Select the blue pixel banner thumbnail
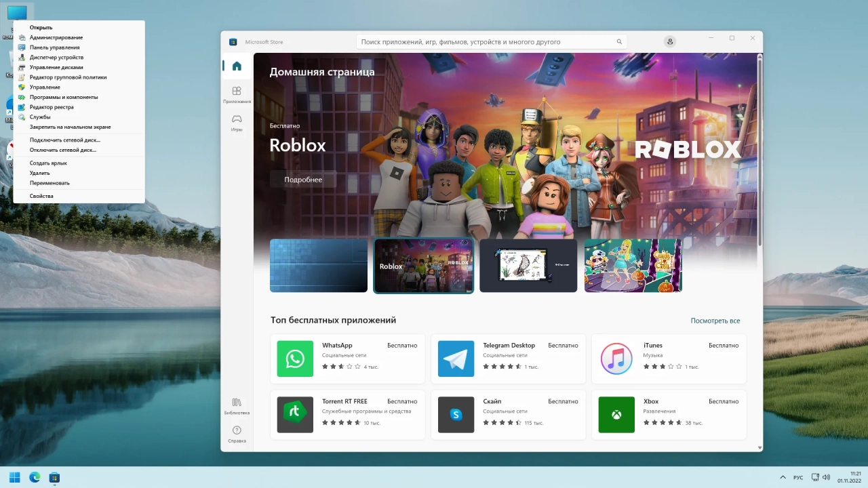This screenshot has width=868, height=488. coord(319,266)
